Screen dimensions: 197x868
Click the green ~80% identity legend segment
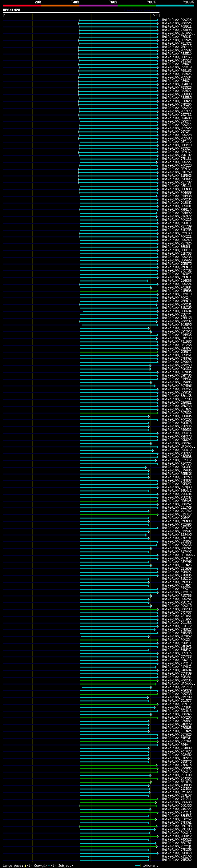[x=137, y=6]
